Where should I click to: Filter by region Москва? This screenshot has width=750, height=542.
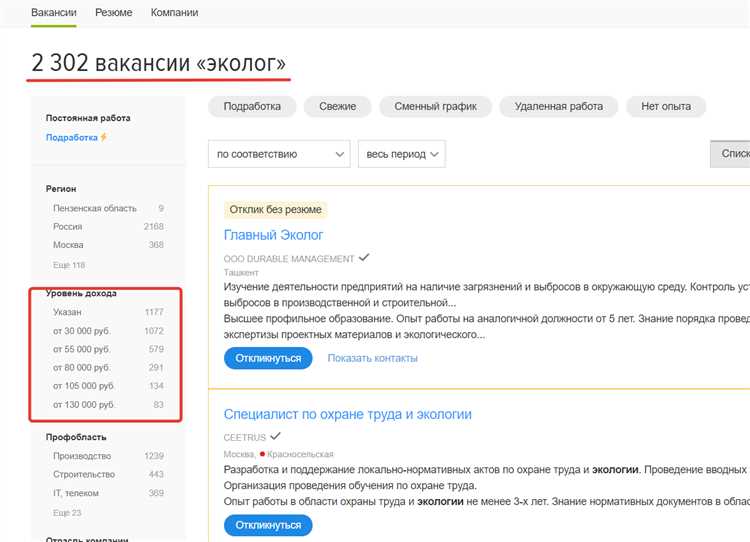pos(108,244)
